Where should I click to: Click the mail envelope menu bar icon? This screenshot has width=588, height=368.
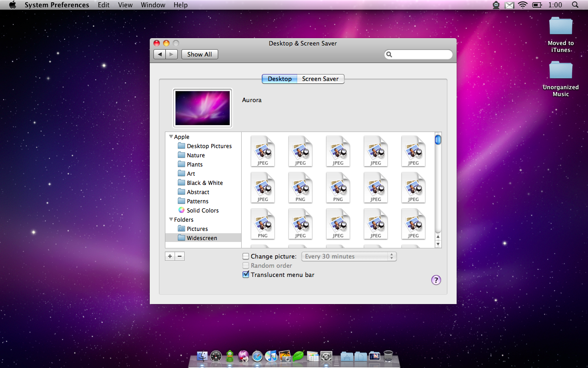click(x=509, y=5)
